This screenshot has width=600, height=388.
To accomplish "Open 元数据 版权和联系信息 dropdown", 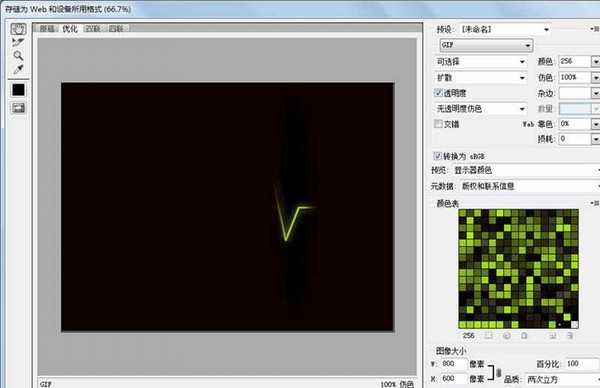I will (529, 186).
